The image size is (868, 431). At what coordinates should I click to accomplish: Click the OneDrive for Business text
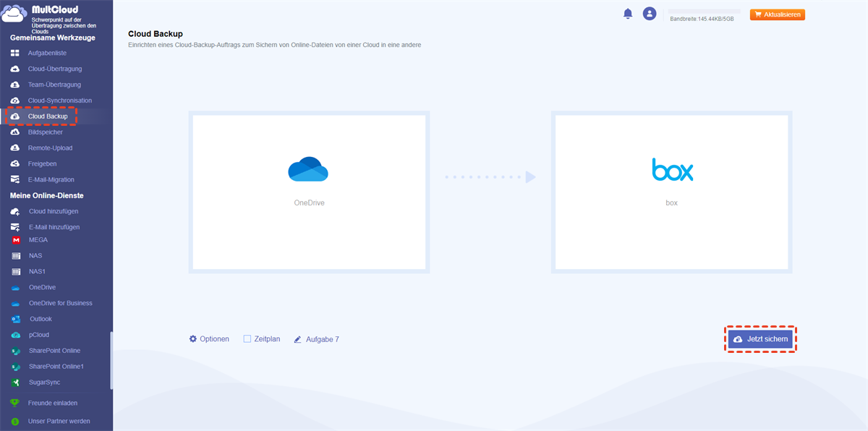61,304
